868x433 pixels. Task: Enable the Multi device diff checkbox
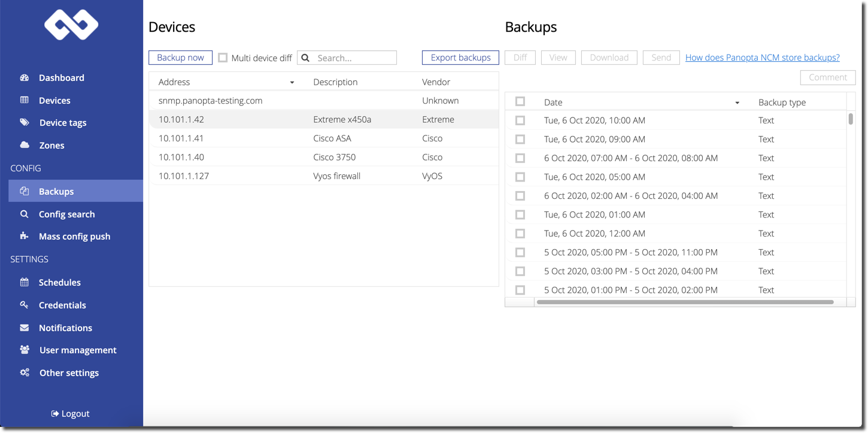pos(223,57)
